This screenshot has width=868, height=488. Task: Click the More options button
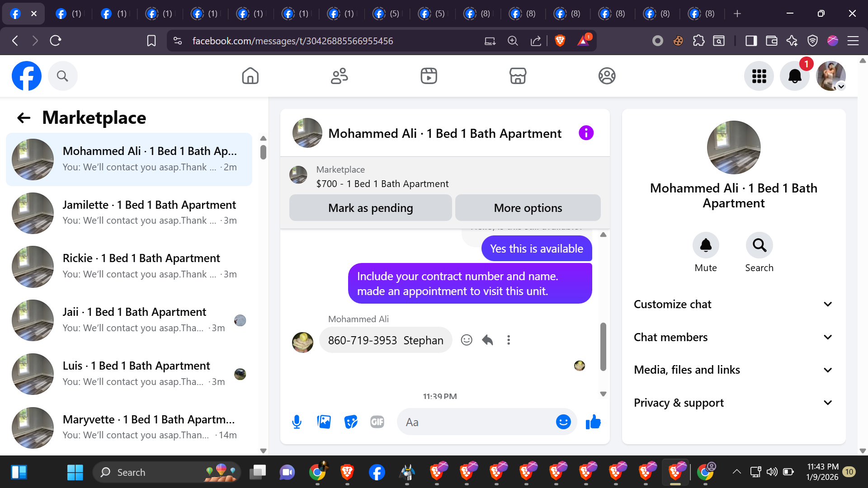[x=528, y=208]
